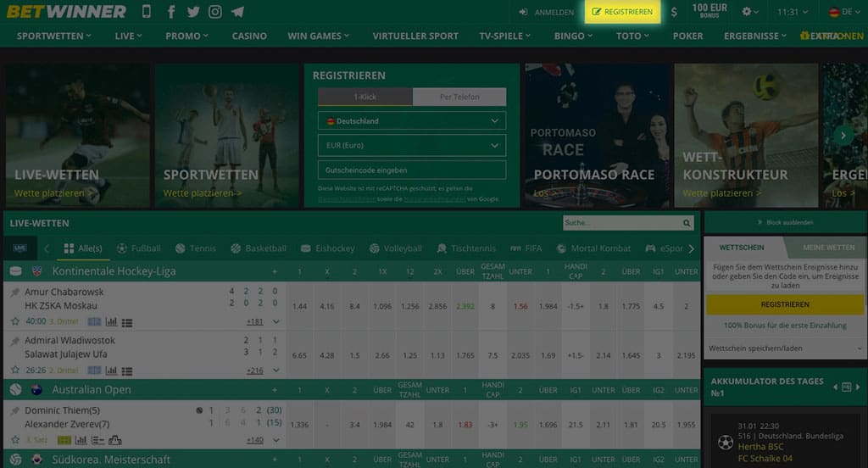The width and height of the screenshot is (868, 468).
Task: Click the Gutscheincode eingeben field
Action: [x=412, y=170]
